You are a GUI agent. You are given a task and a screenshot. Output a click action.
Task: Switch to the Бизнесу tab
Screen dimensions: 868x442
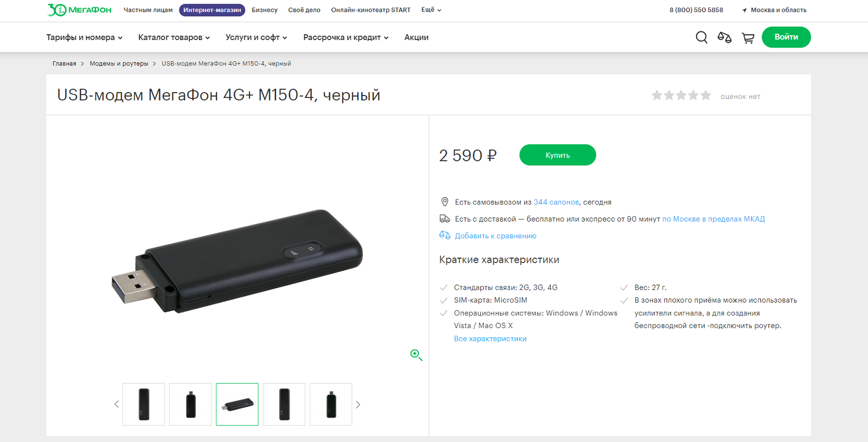[x=264, y=10]
